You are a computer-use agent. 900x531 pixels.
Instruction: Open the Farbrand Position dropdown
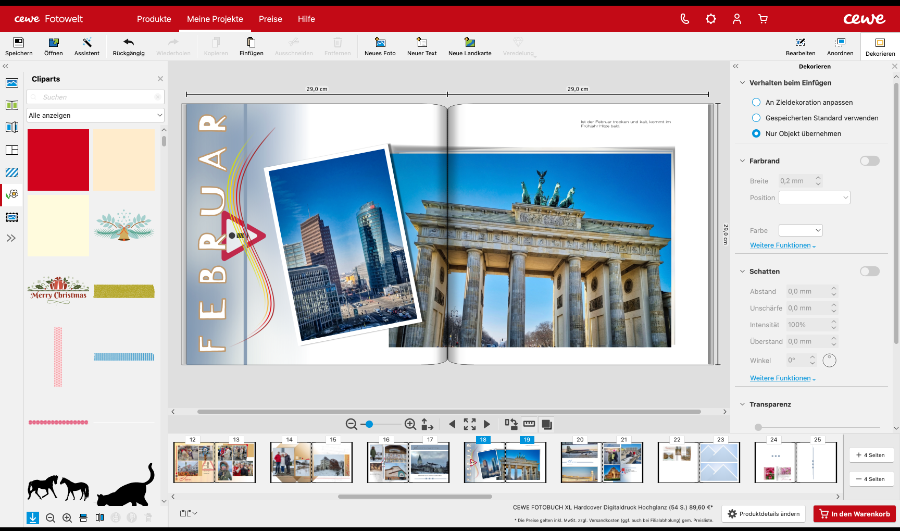pyautogui.click(x=814, y=198)
